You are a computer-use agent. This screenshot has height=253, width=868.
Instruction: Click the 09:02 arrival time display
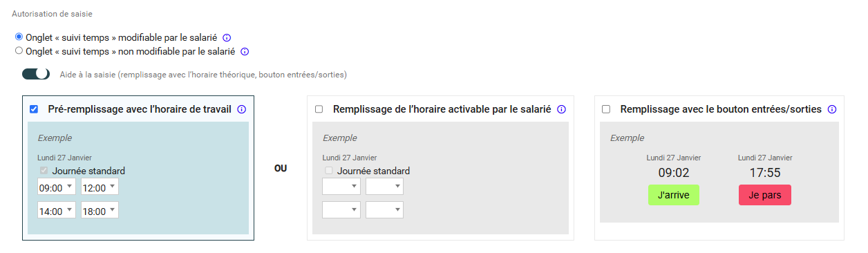(674, 173)
